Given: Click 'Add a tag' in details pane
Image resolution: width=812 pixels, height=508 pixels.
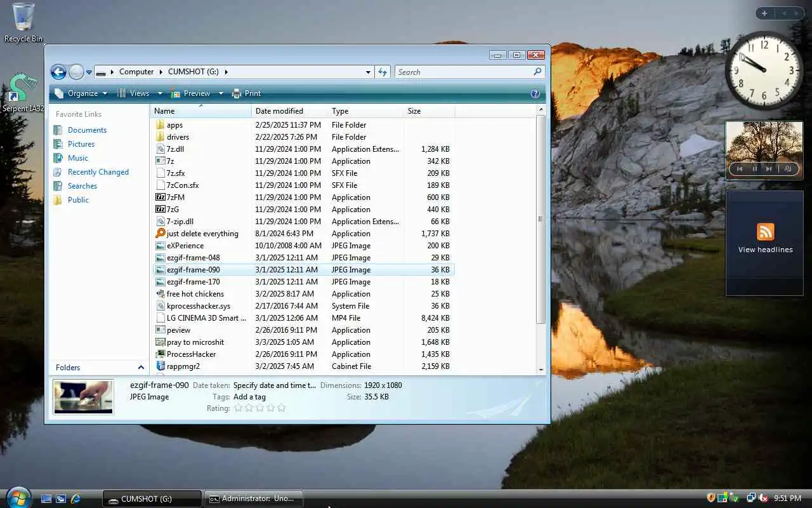Looking at the screenshot, I should tap(249, 397).
